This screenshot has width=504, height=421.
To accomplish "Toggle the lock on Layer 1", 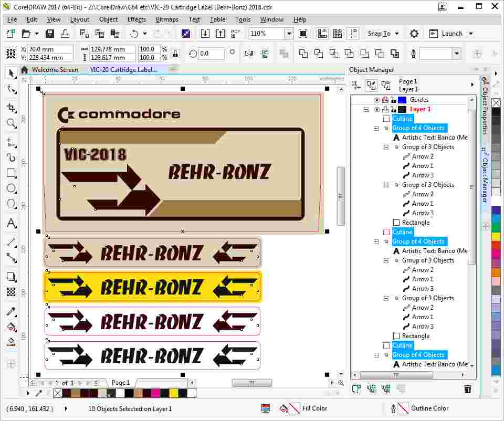I will coord(393,110).
